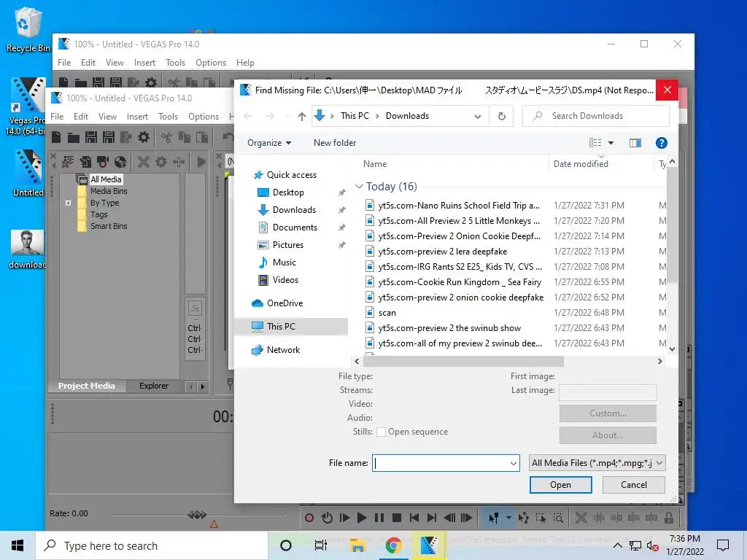Open File Explorer from the taskbar
Screen dimensions: 747x560
click(357, 545)
